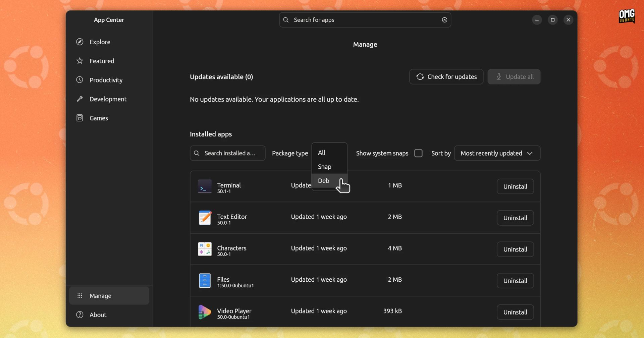Focus the Search installed apps field
644x338 pixels.
230,153
